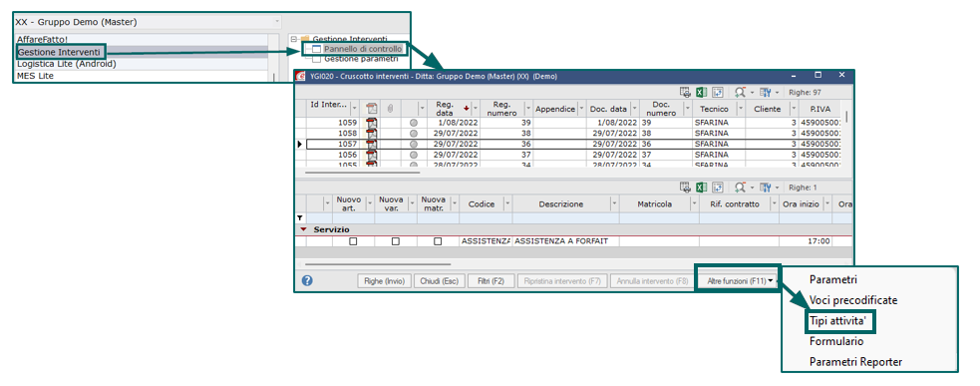This screenshot has height=386, width=980.
Task: Open the search tool in lower grid toolbar
Action: 740,188
